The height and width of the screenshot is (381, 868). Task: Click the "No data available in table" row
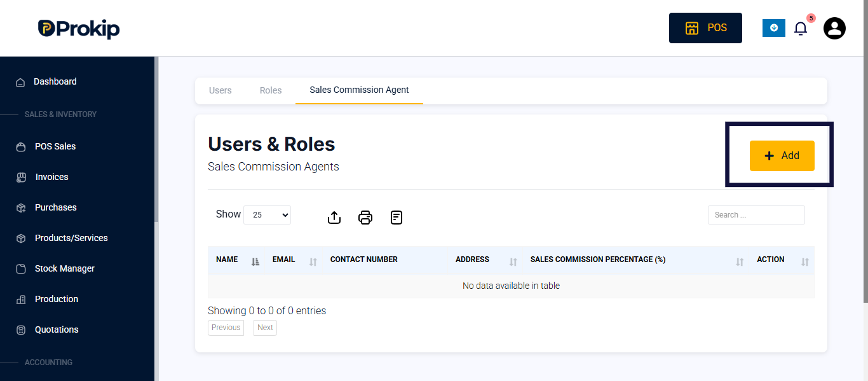pos(511,286)
